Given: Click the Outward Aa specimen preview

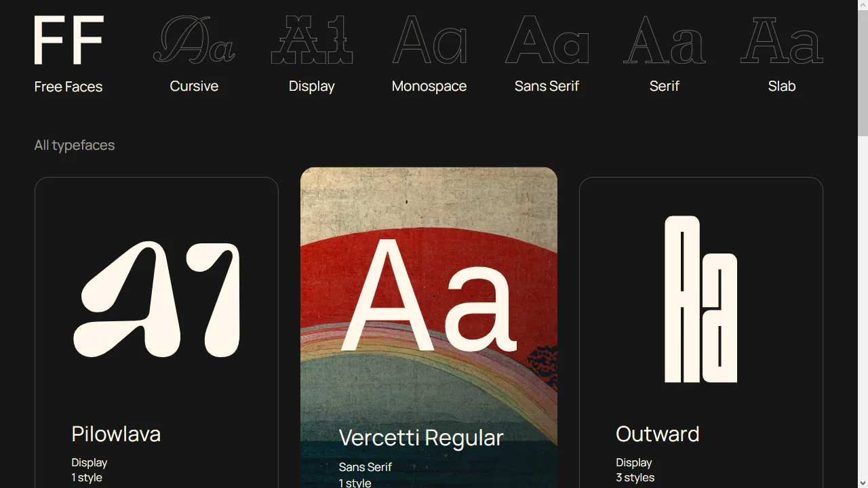Looking at the screenshot, I should [701, 299].
